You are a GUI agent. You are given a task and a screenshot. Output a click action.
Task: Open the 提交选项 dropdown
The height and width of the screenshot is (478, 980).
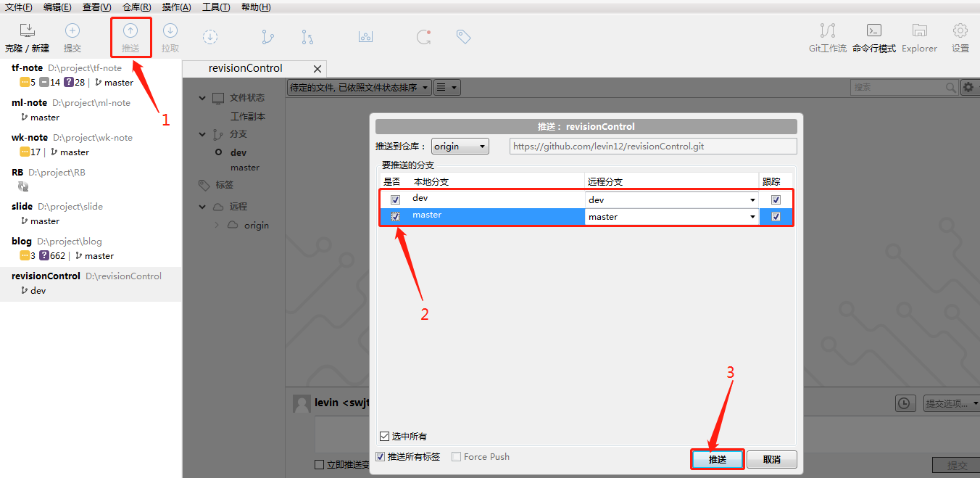[x=952, y=403]
